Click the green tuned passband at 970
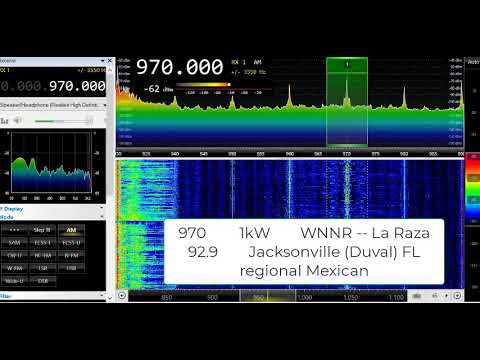This screenshot has width=480, height=360. (x=347, y=102)
